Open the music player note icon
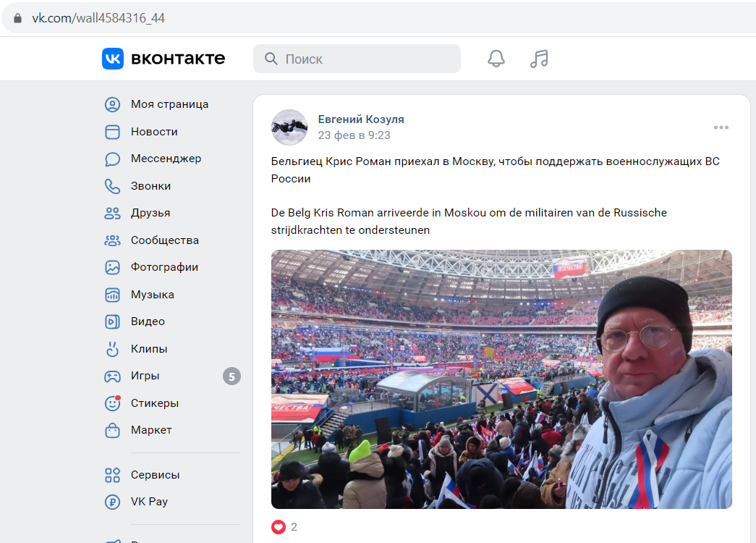The width and height of the screenshot is (756, 543). [539, 59]
